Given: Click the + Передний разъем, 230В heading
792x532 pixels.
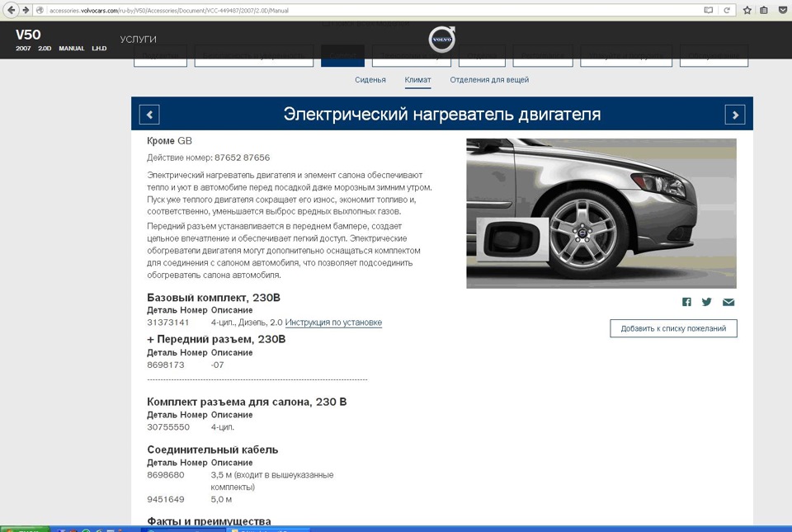Looking at the screenshot, I should pos(216,339).
